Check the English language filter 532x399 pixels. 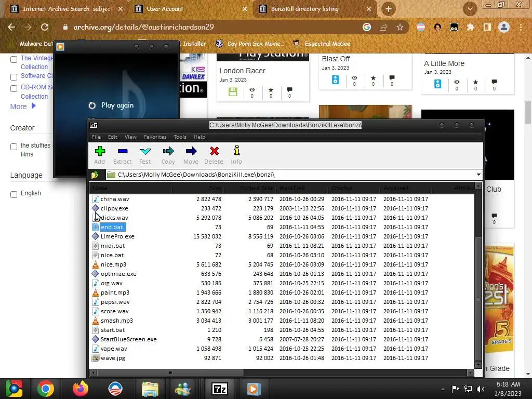pos(14,194)
